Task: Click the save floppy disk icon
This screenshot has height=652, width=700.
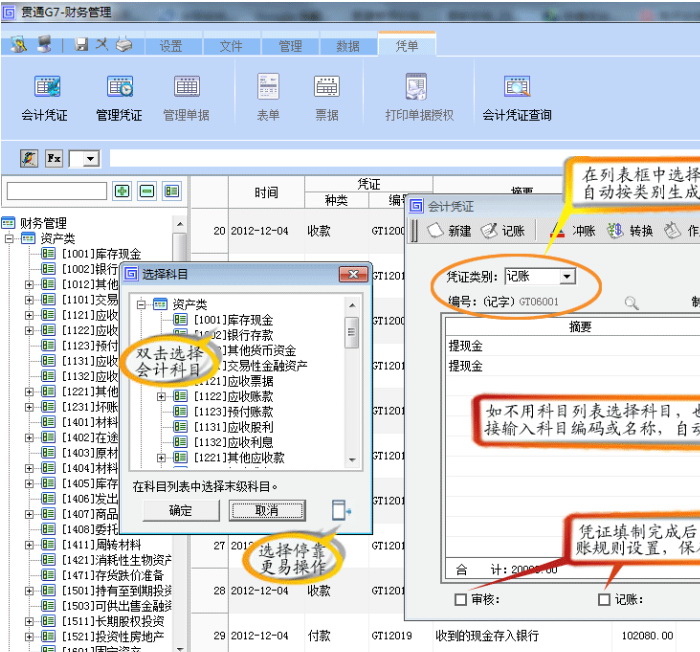Action: click(81, 44)
